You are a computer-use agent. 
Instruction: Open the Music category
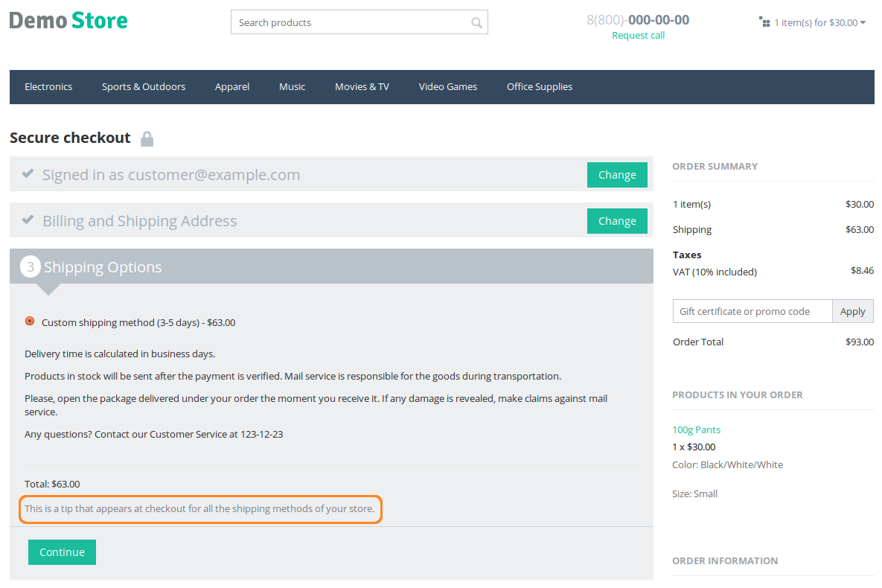(x=293, y=86)
